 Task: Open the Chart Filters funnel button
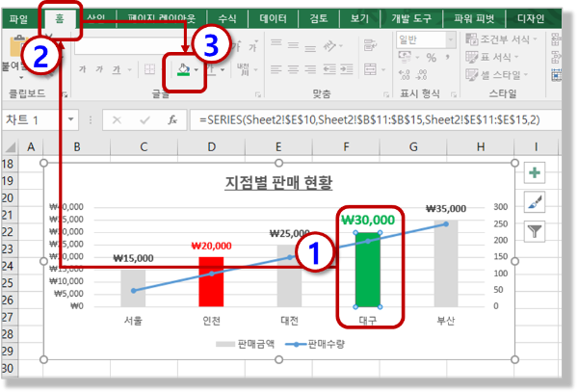click(535, 231)
